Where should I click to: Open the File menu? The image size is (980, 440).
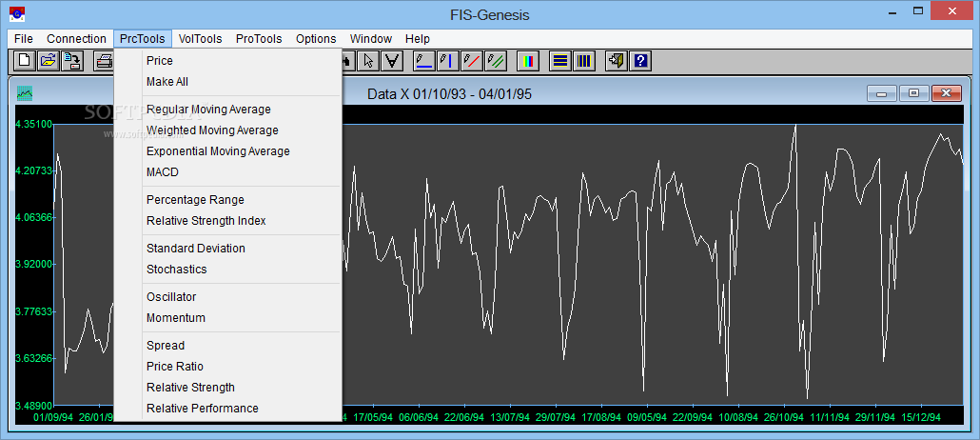click(x=24, y=39)
